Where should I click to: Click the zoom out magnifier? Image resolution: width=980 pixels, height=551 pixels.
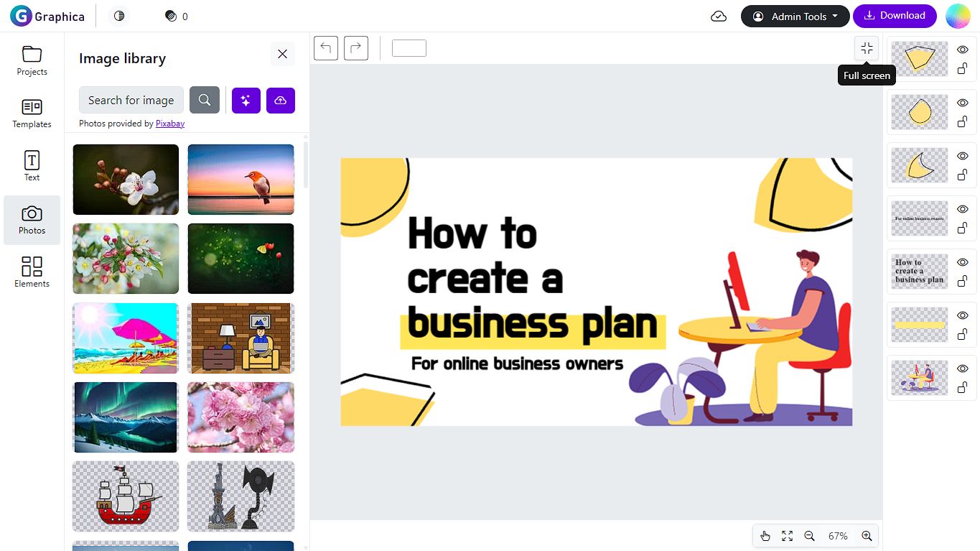(x=810, y=536)
